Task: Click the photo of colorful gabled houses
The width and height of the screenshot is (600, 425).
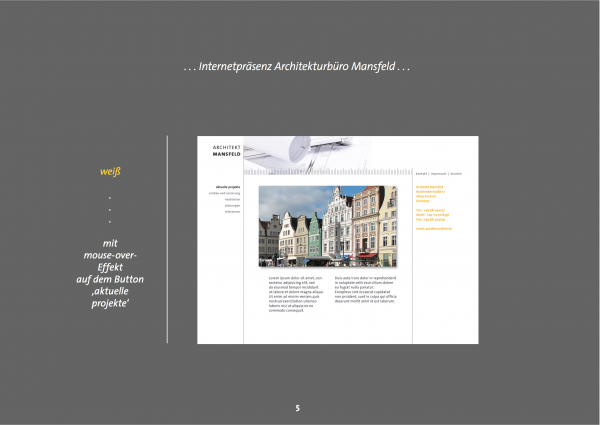Action: pyautogui.click(x=327, y=225)
